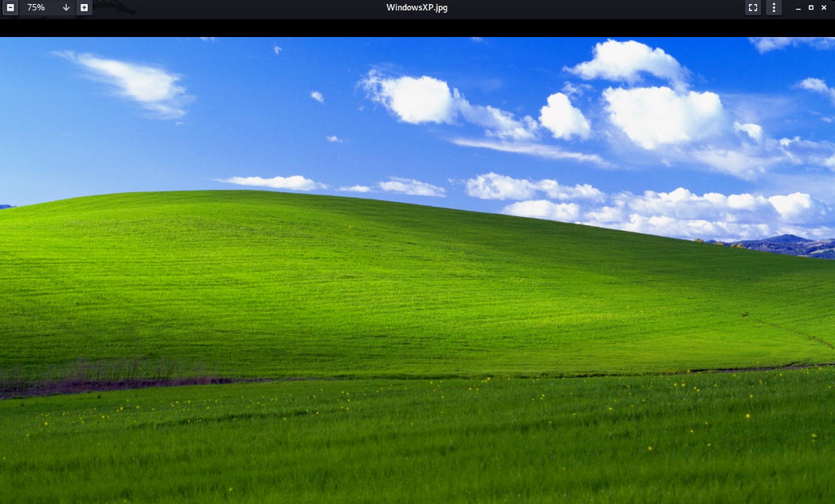
Task: Click the Bliss wallpaper image itself
Action: tap(417, 273)
